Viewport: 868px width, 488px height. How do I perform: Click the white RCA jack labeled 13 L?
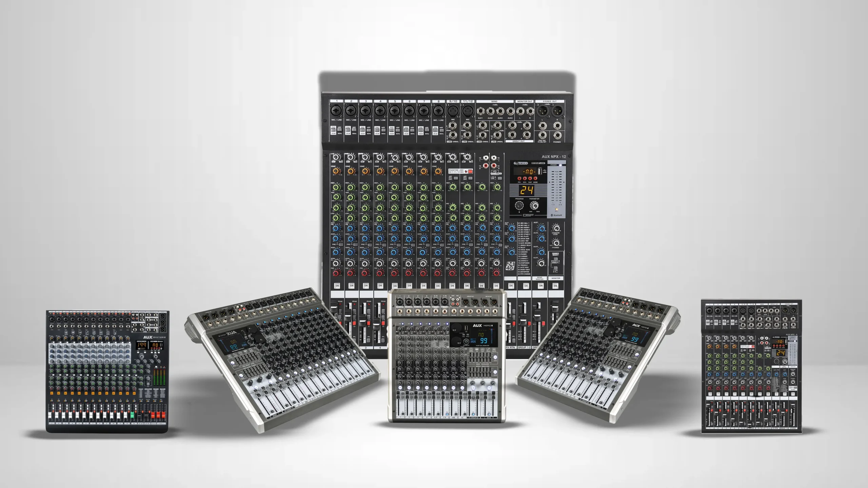(486, 158)
